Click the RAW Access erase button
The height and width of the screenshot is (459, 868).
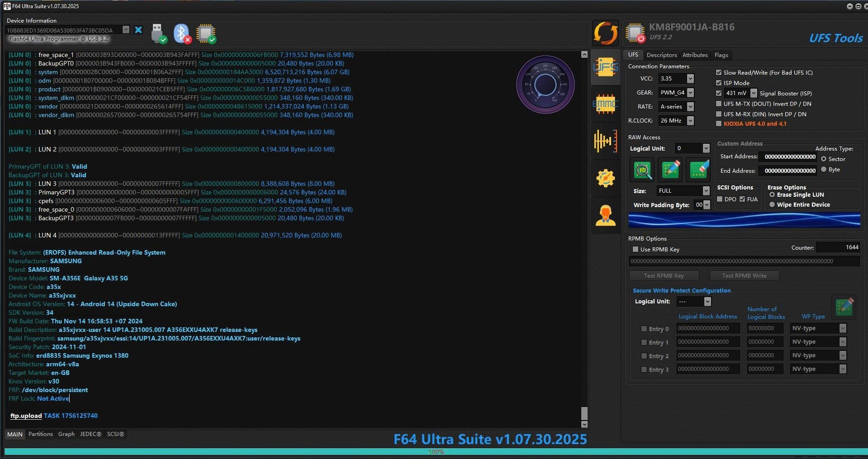click(x=699, y=170)
